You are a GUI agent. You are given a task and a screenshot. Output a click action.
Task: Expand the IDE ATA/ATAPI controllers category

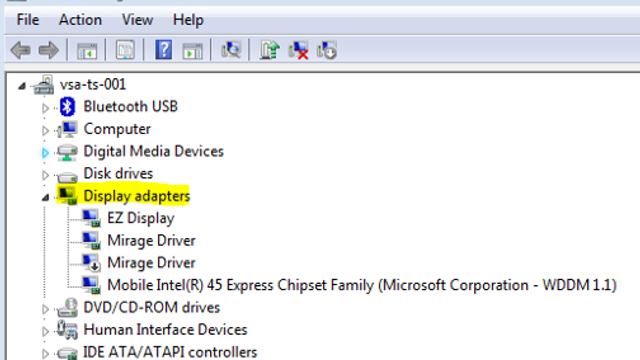(x=45, y=353)
